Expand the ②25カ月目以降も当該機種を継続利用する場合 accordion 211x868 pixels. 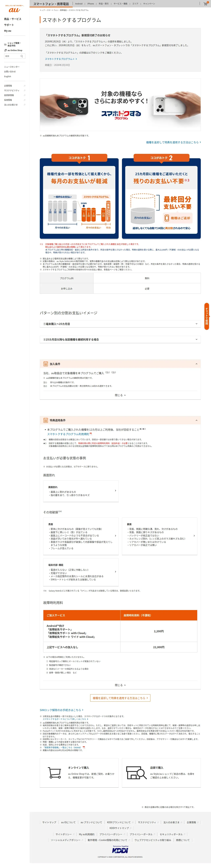tap(120, 339)
